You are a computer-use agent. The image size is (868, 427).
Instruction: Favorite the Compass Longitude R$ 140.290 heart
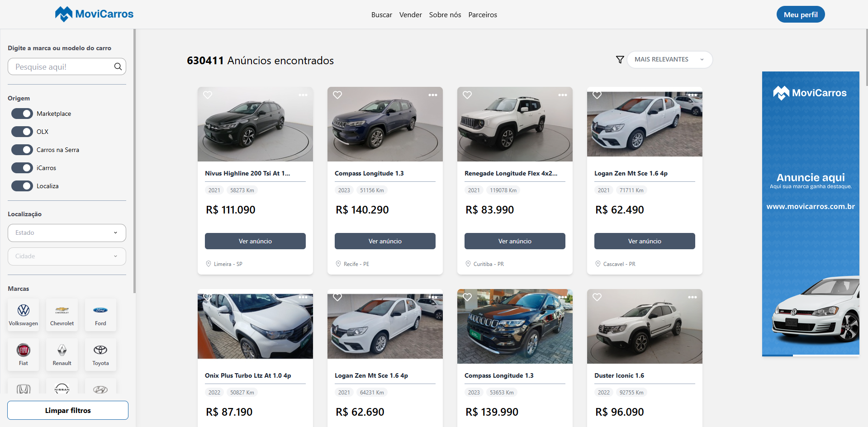click(337, 95)
